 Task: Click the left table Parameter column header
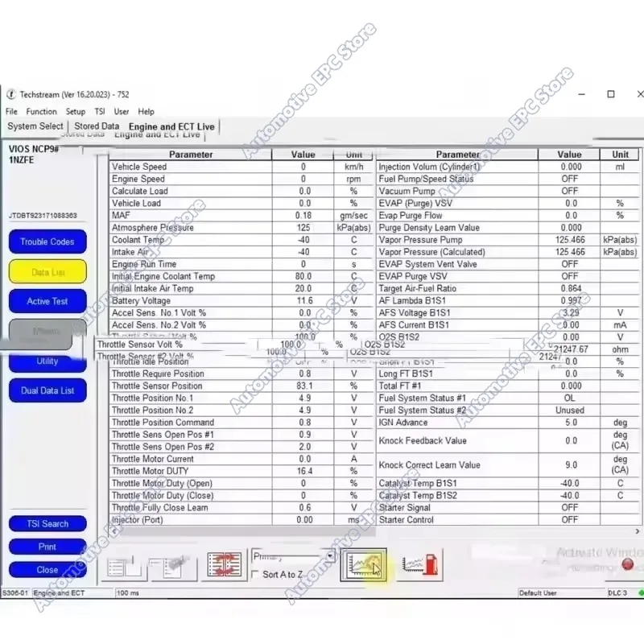click(191, 155)
